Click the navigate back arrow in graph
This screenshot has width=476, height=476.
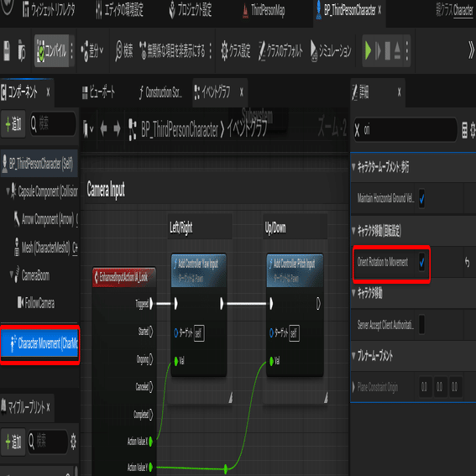[103, 129]
